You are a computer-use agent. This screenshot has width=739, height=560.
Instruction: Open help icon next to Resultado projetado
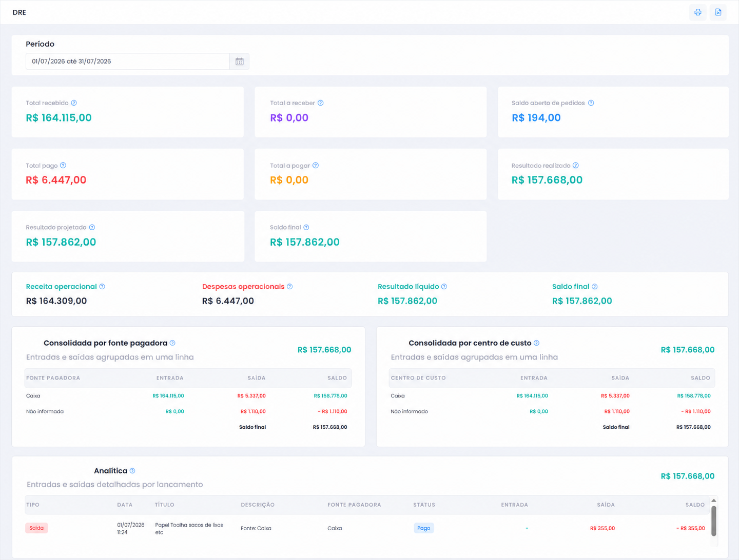(92, 227)
